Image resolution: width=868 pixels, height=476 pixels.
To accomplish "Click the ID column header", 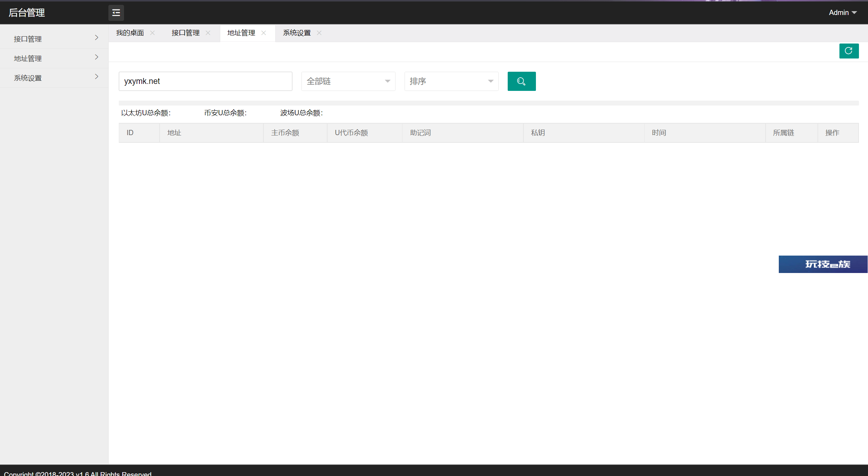I will pyautogui.click(x=139, y=133).
